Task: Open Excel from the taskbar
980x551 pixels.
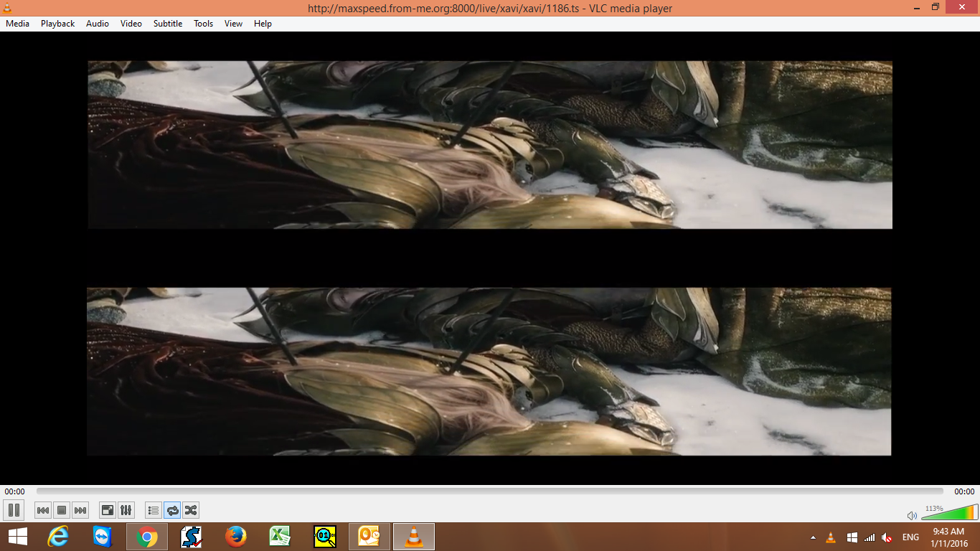Action: tap(281, 537)
